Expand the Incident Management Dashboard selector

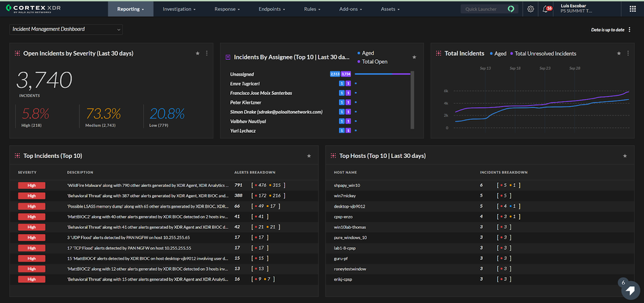click(x=66, y=29)
